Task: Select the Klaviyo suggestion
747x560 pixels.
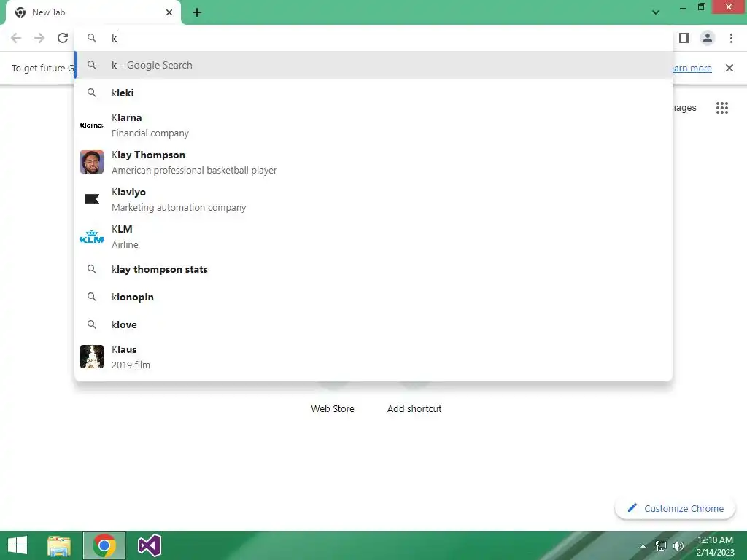Action: pos(374,200)
